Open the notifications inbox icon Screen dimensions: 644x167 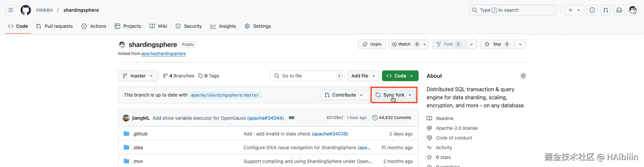click(619, 10)
